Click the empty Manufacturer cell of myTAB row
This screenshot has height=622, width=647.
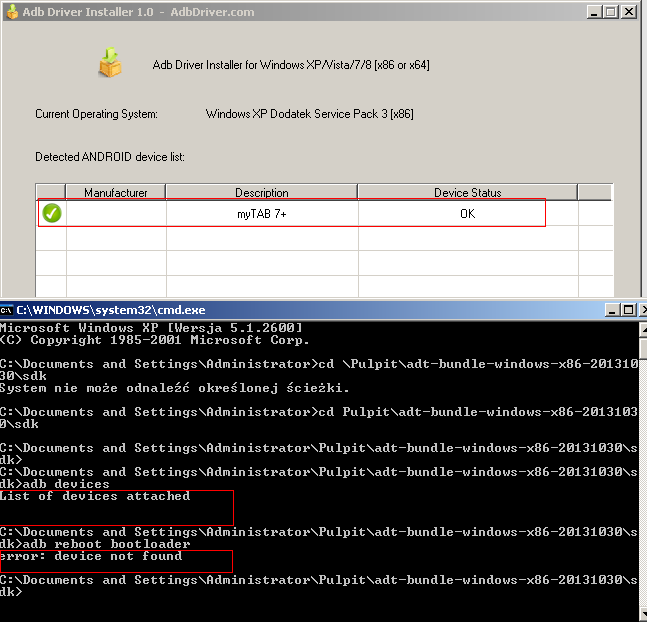115,213
